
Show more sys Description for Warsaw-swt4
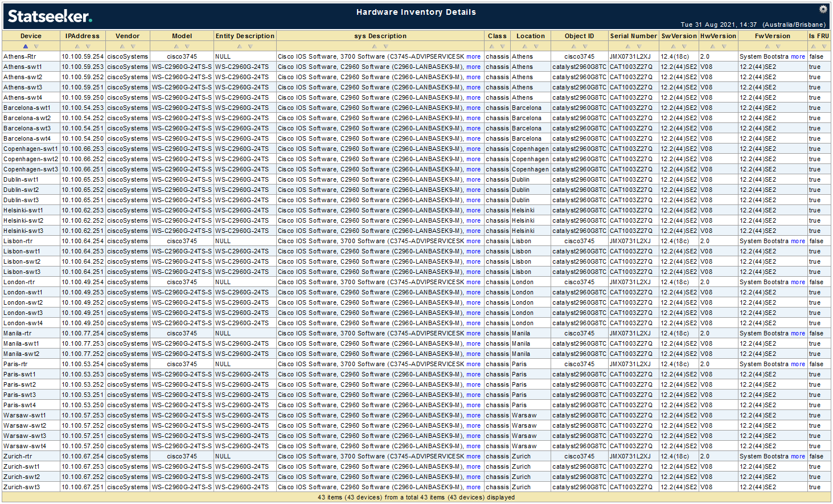tap(473, 446)
